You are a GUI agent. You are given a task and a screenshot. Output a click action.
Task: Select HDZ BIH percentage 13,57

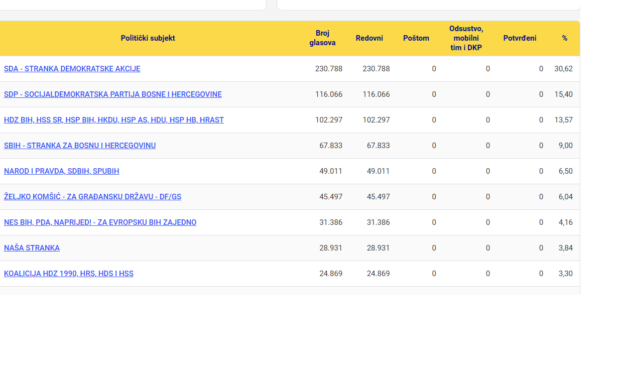tap(563, 120)
